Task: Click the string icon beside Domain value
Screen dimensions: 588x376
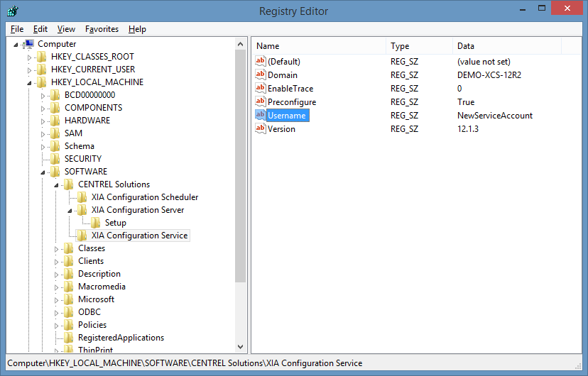Action: coord(260,74)
